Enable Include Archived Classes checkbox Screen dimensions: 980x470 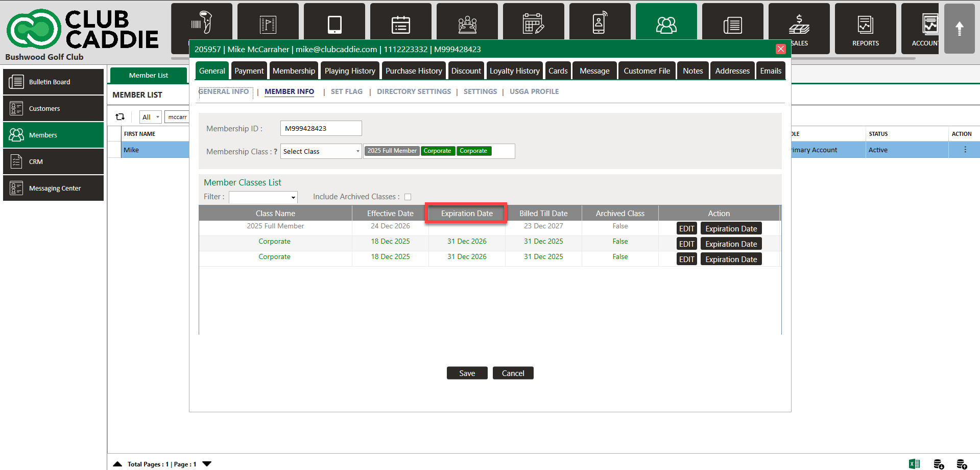click(x=408, y=197)
